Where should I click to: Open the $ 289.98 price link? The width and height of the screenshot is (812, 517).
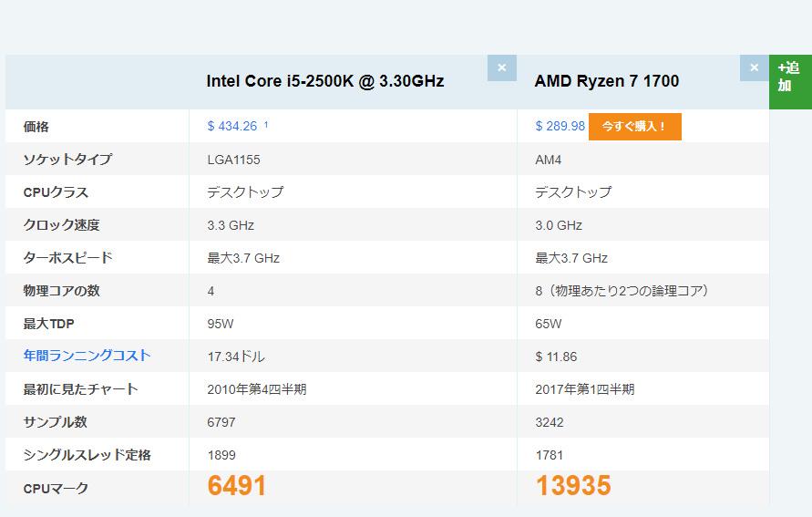pyautogui.click(x=560, y=127)
